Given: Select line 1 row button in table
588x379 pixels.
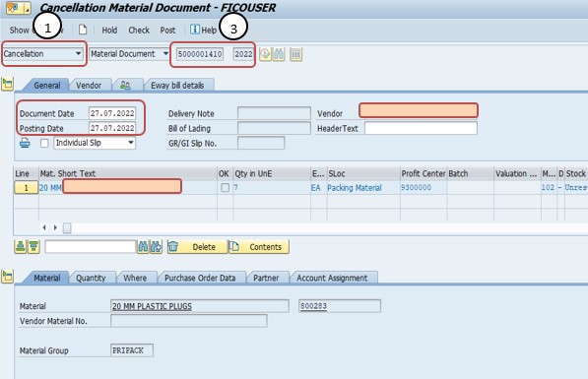Looking at the screenshot, I should 26,187.
